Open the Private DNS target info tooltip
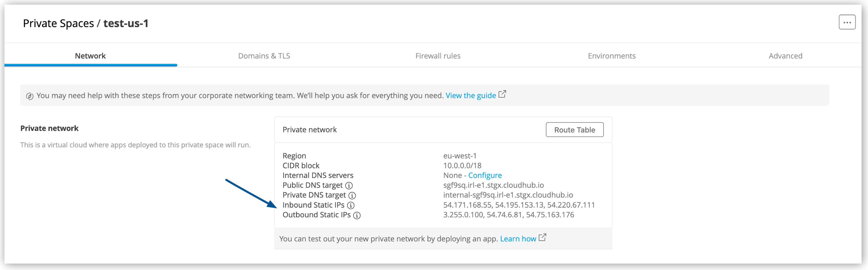 pyautogui.click(x=352, y=195)
